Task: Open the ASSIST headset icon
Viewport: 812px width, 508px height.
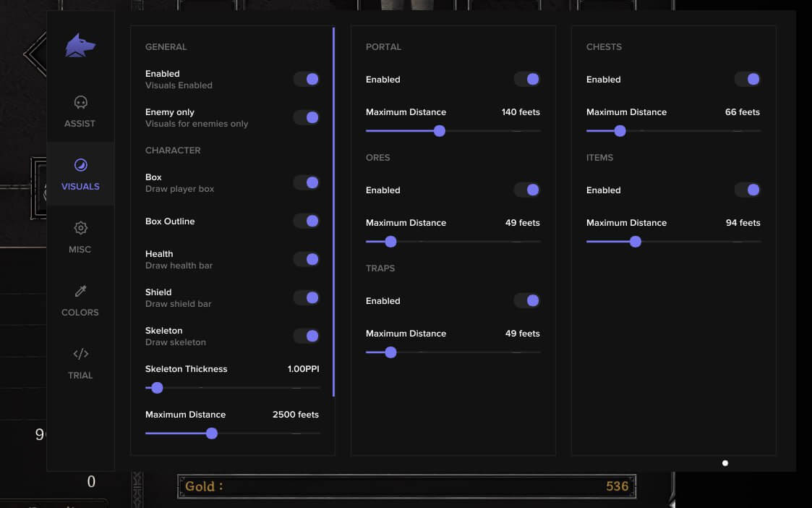Action: 80,102
